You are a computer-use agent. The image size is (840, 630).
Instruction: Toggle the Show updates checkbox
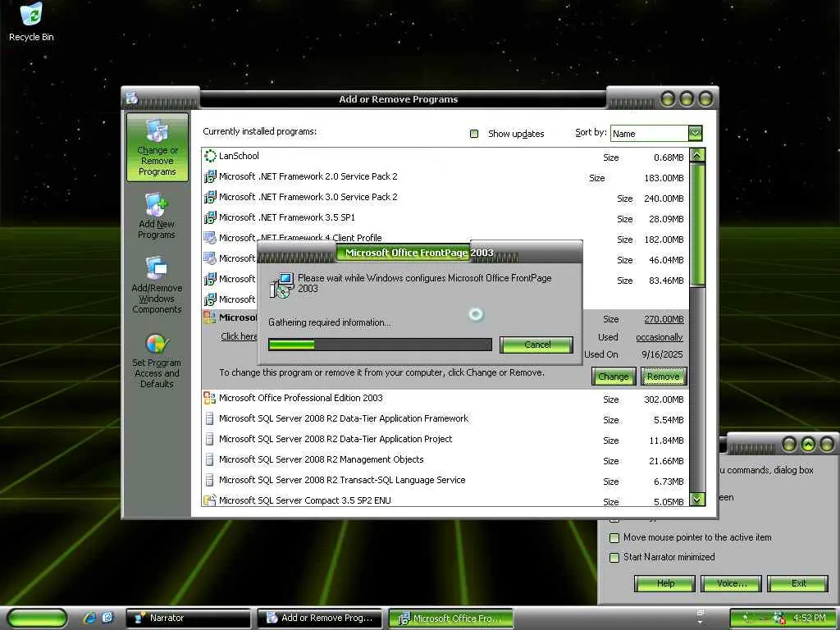(474, 134)
